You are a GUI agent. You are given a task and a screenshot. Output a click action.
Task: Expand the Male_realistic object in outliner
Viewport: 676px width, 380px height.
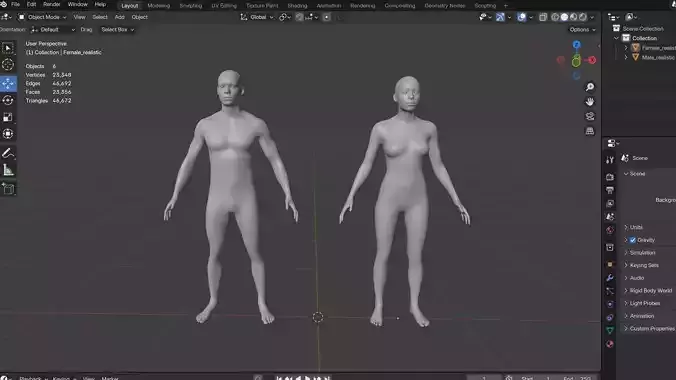click(x=626, y=57)
